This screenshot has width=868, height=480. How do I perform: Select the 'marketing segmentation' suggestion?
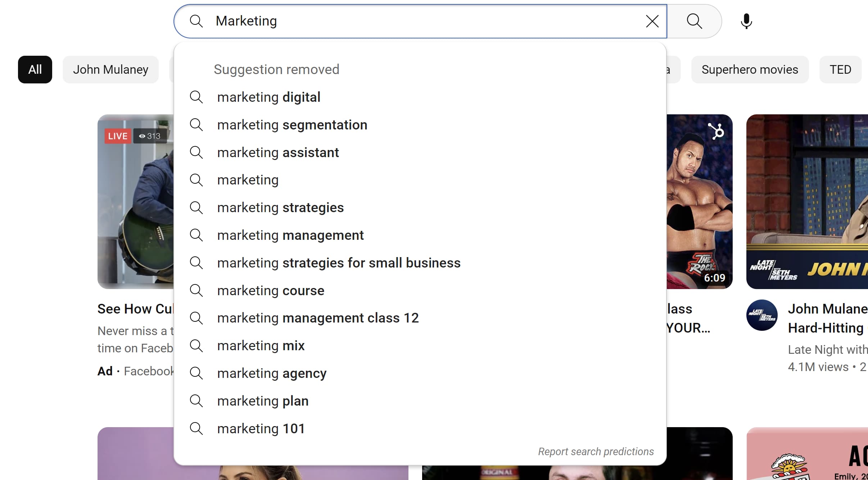(x=292, y=125)
